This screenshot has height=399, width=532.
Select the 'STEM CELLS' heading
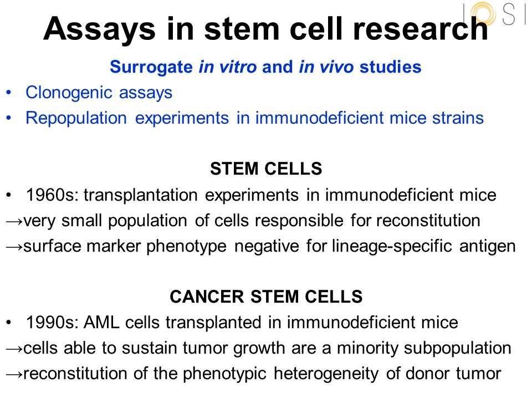point(266,168)
